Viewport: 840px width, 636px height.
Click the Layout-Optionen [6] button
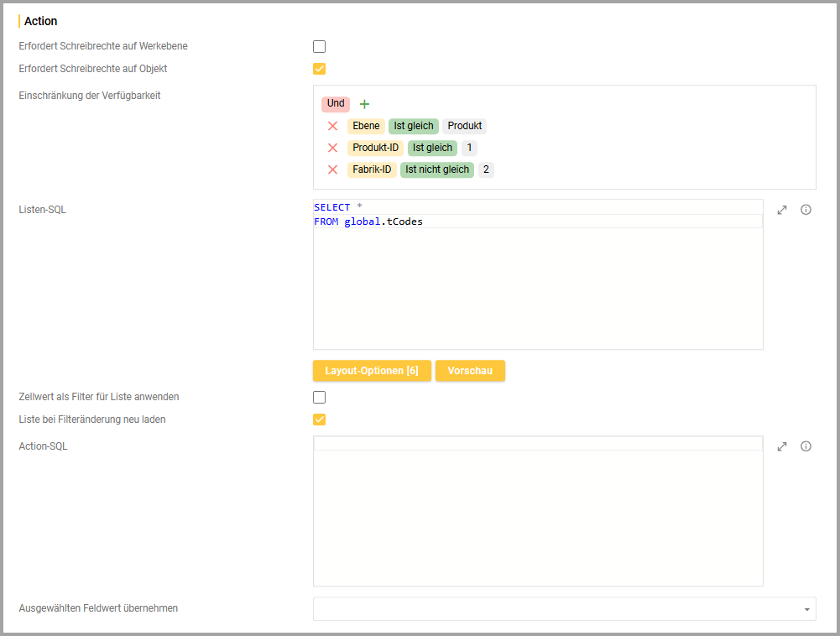tap(372, 371)
